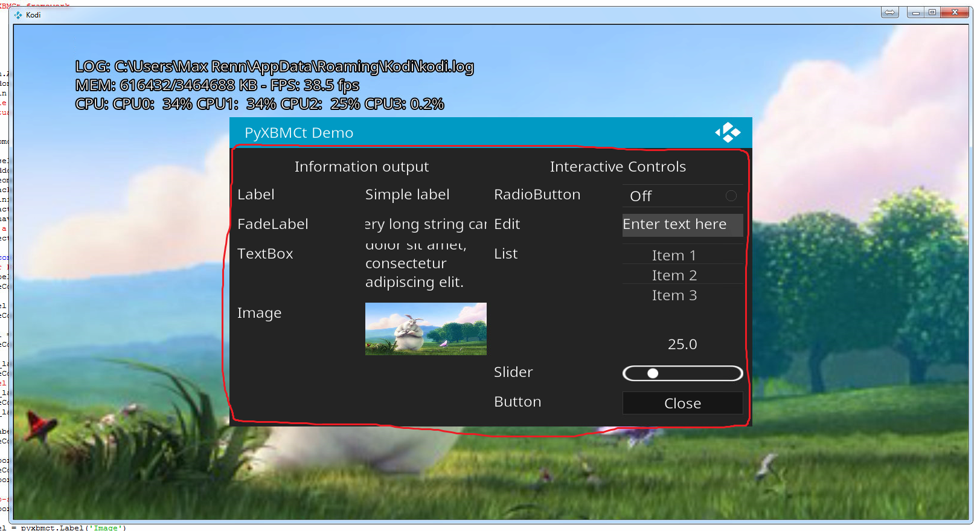This screenshot has width=980, height=531.
Task: Click the 'Simple label' text
Action: pyautogui.click(x=408, y=195)
